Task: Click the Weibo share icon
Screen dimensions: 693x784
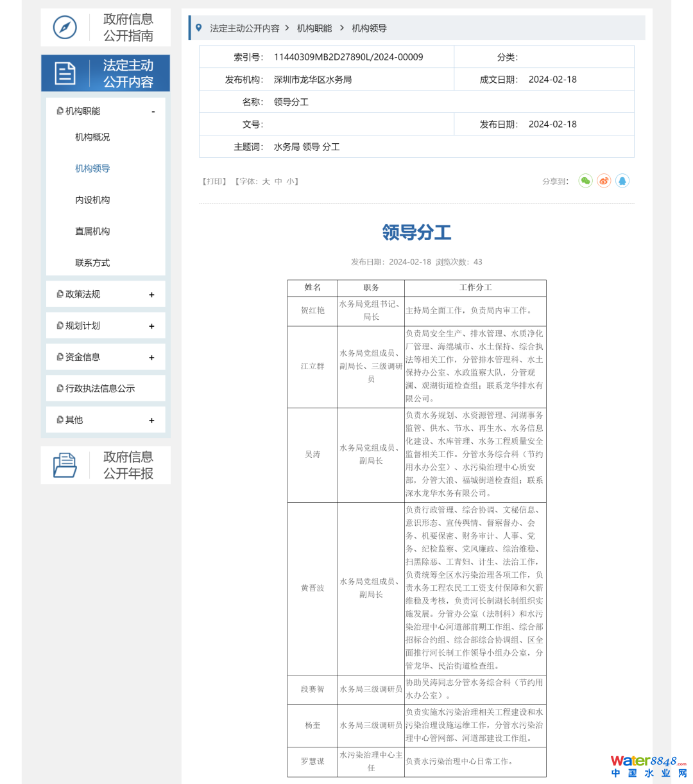Action: tap(604, 181)
